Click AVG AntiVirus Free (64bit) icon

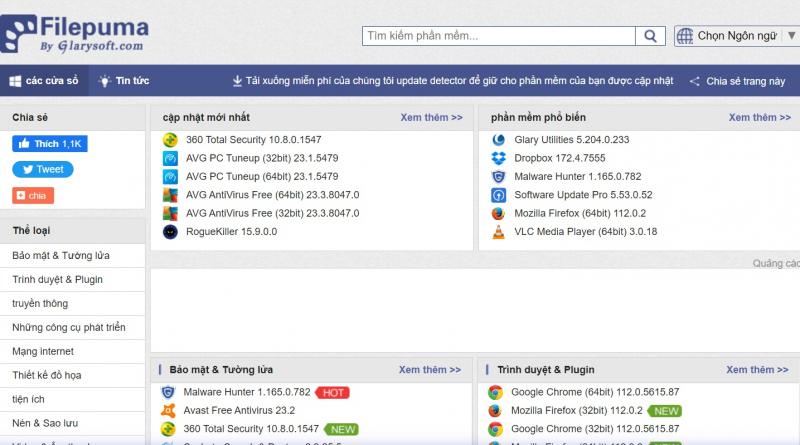pos(170,195)
